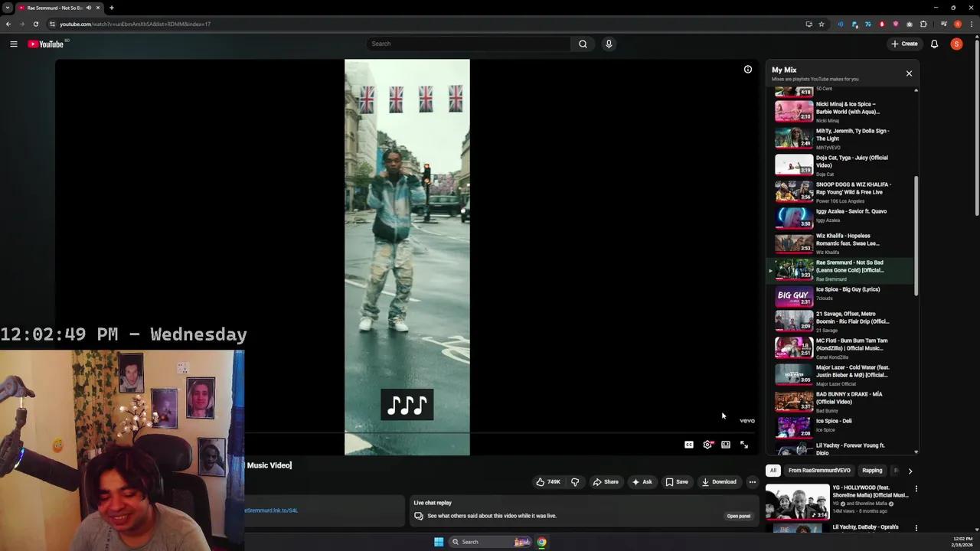
Task: Toggle closed captions on the player
Action: pyautogui.click(x=689, y=445)
